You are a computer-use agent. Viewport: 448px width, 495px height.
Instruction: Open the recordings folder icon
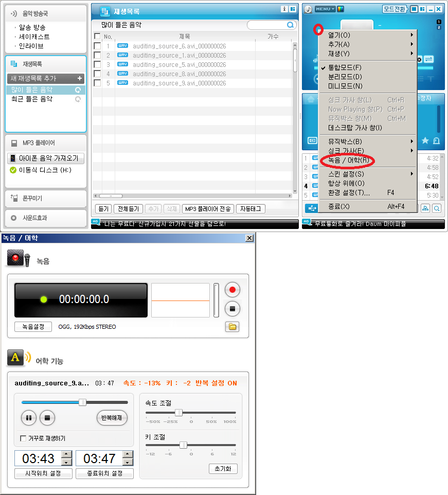coord(232,327)
